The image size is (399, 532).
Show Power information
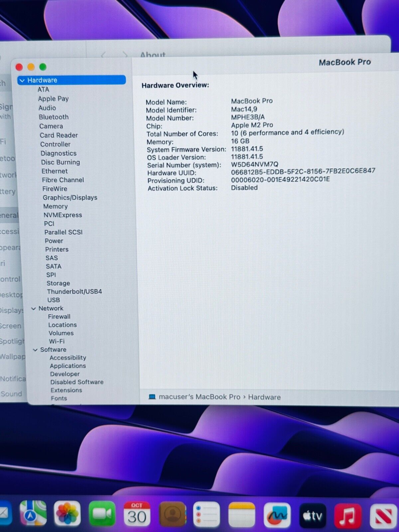(54, 241)
